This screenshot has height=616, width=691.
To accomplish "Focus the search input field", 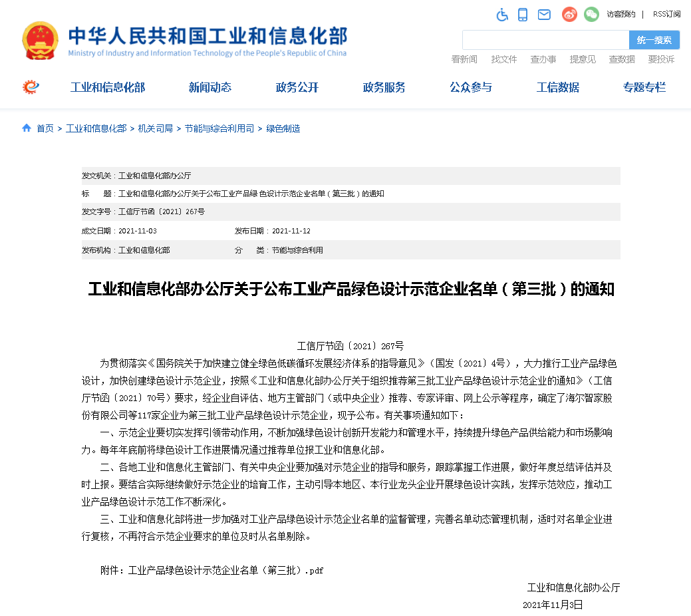I will (x=545, y=40).
